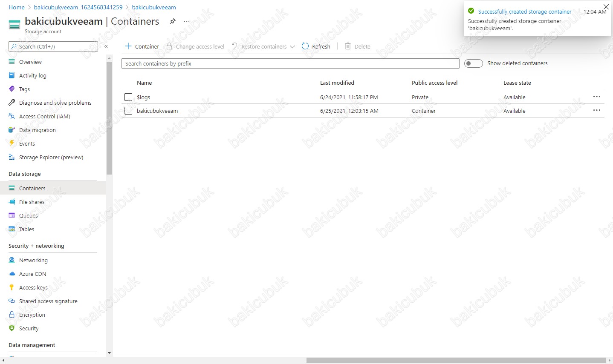613x364 pixels.
Task: Dismiss the storage container notification
Action: (606, 6)
